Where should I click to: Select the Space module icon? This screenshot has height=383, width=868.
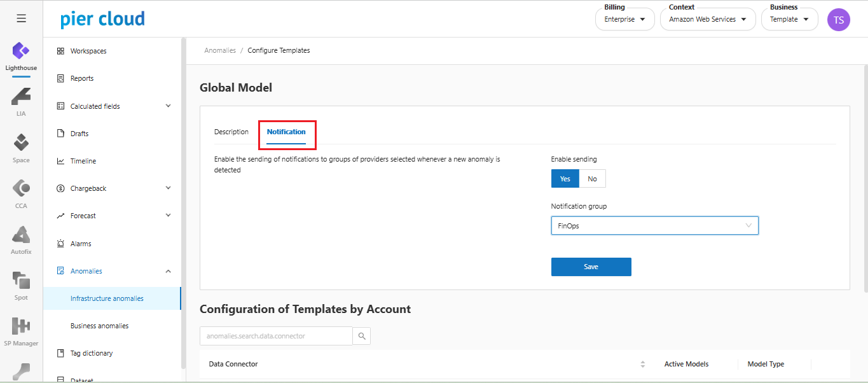(21, 144)
